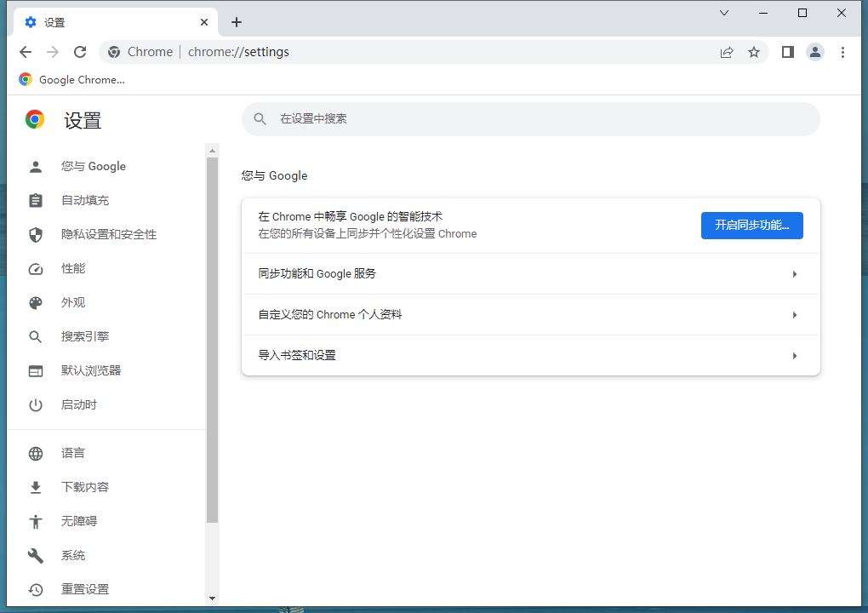
Task: Open 启动时 settings
Action: (78, 405)
